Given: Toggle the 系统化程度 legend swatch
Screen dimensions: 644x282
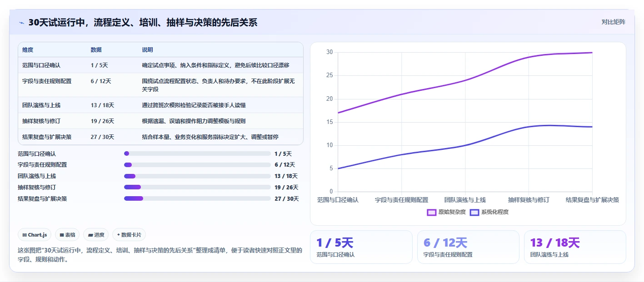Looking at the screenshot, I should point(474,212).
